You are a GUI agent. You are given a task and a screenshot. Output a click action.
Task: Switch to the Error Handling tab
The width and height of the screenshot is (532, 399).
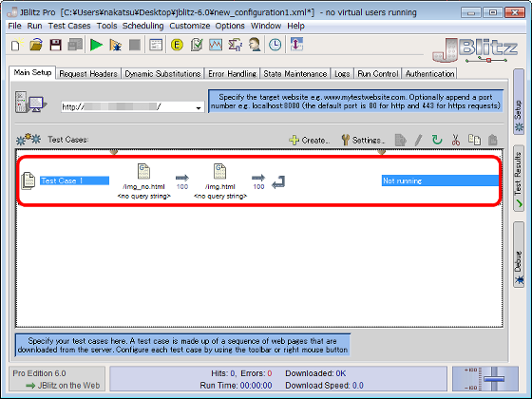(x=233, y=74)
